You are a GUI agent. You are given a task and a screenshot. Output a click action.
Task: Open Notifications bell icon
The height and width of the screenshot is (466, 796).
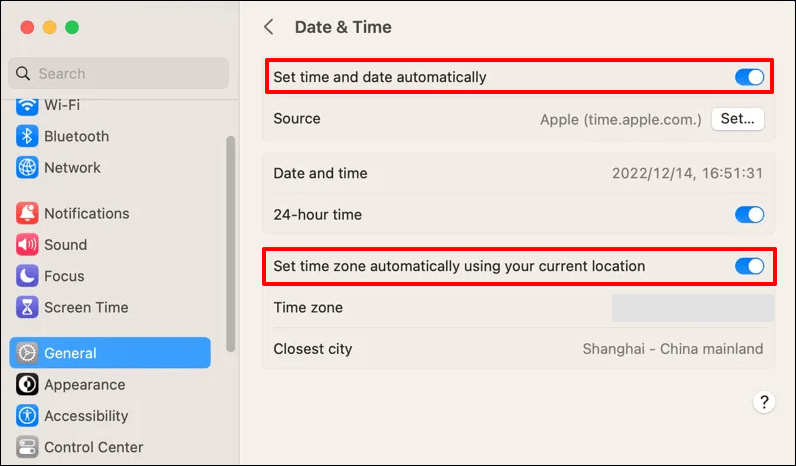click(x=27, y=213)
